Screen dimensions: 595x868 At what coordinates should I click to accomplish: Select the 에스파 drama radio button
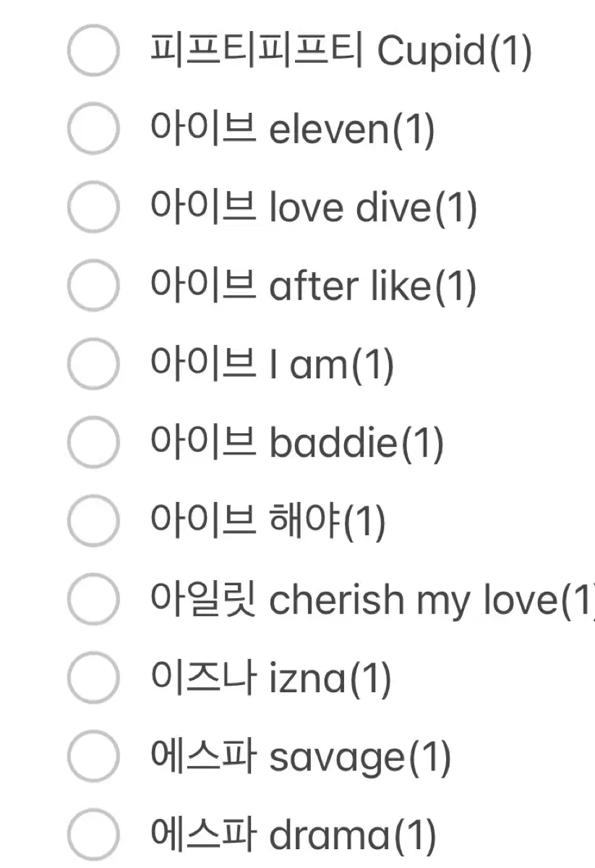[93, 835]
